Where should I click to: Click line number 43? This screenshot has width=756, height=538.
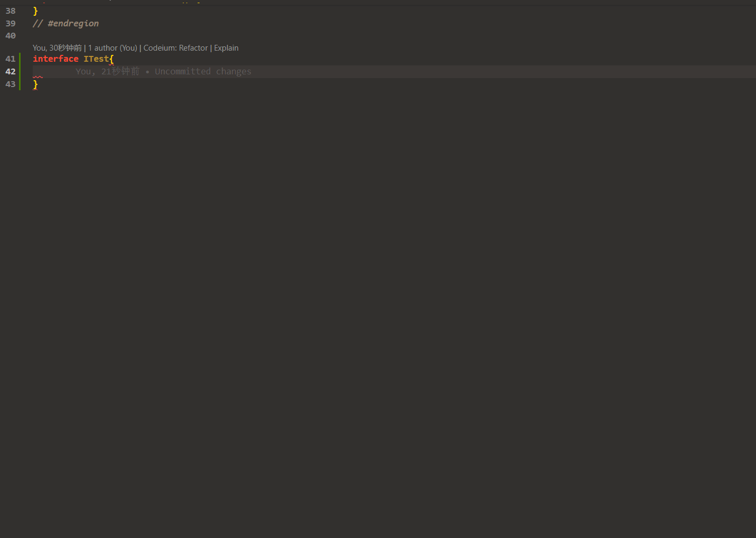point(11,84)
